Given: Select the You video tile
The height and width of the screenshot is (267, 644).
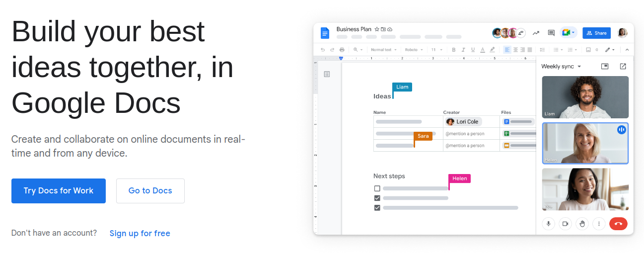Looking at the screenshot, I should tap(585, 189).
